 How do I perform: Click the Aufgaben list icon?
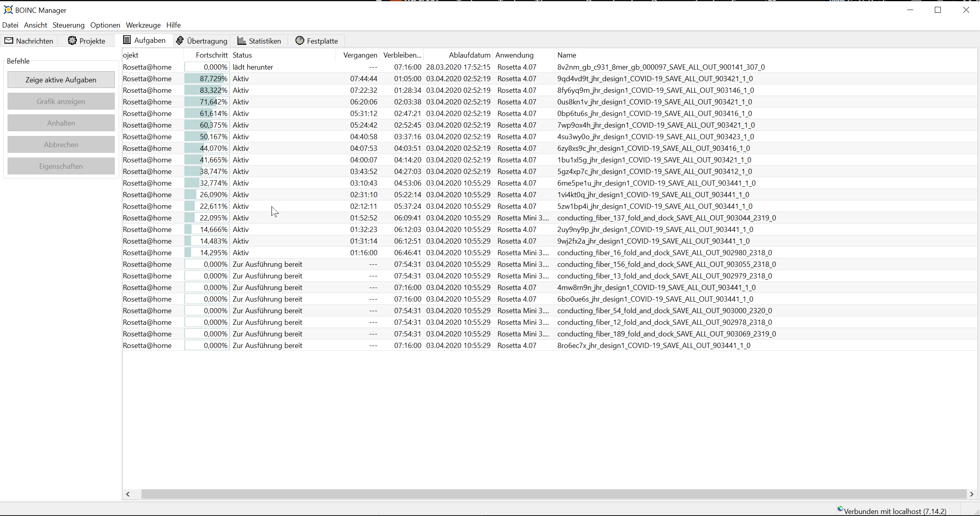click(127, 40)
